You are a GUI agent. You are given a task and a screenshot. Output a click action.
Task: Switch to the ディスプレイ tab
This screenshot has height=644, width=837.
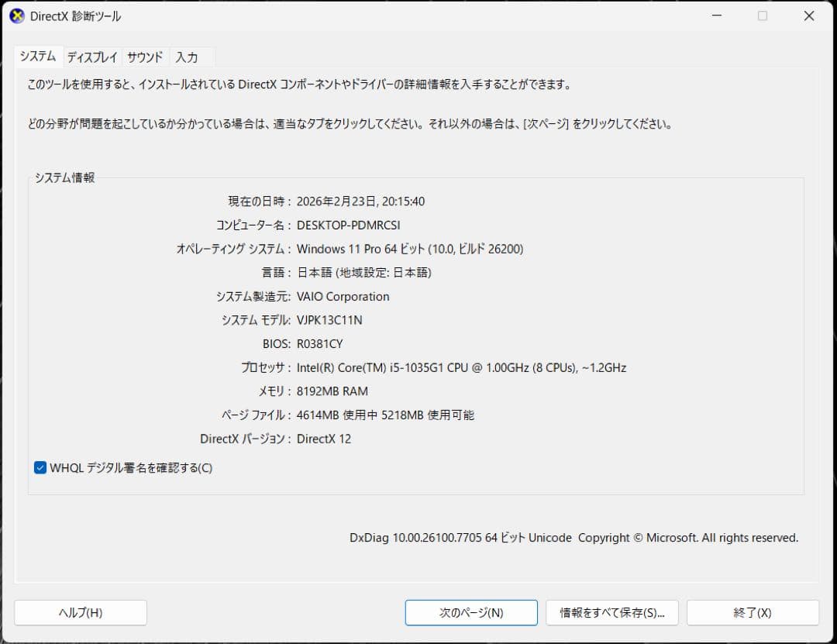(x=92, y=57)
